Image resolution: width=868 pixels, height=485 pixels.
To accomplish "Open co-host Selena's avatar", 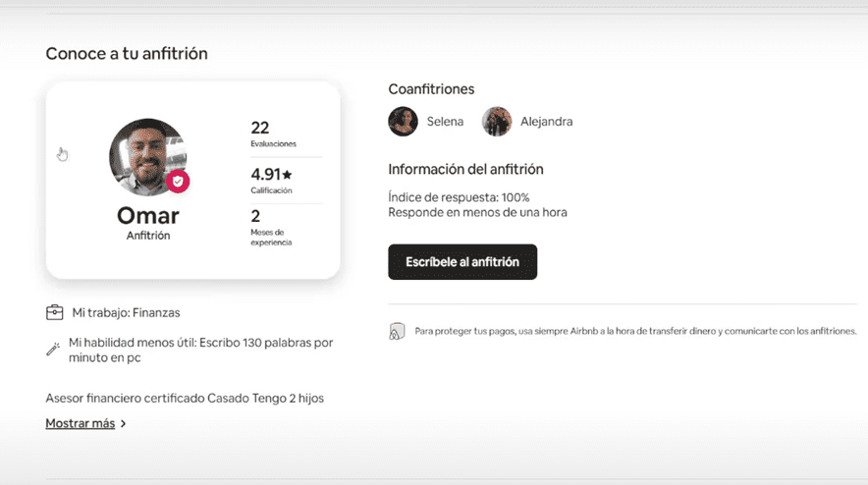I will coord(403,122).
